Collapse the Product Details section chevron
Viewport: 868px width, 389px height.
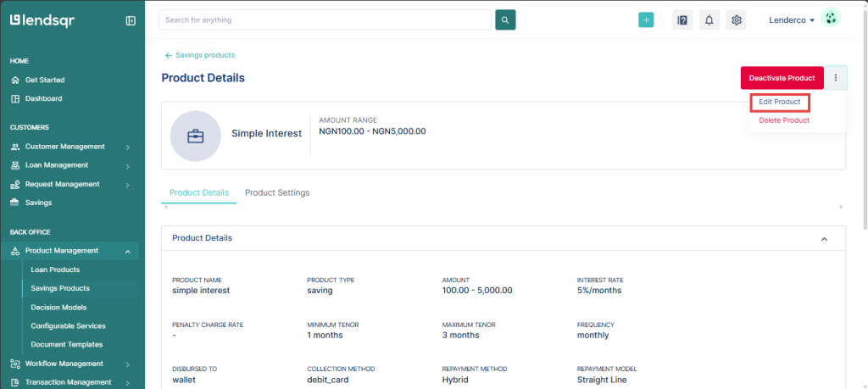824,239
